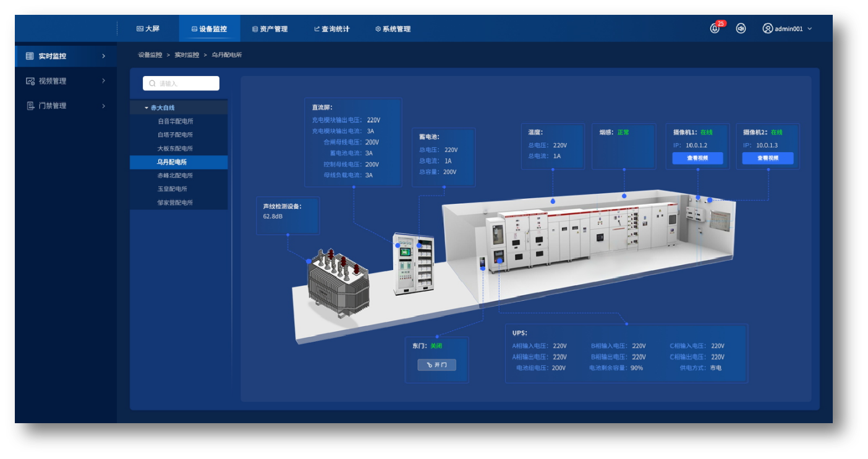Open the 资产管理 menu tab
Screen dimensions: 868x459
pyautogui.click(x=270, y=29)
